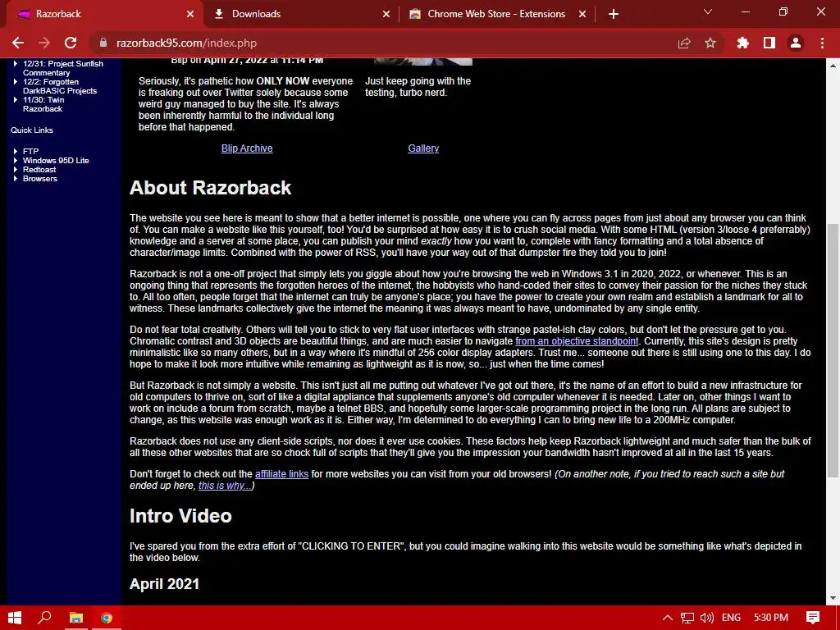Open the 5:30 PM clock flyout
This screenshot has width=840, height=630.
(771, 618)
